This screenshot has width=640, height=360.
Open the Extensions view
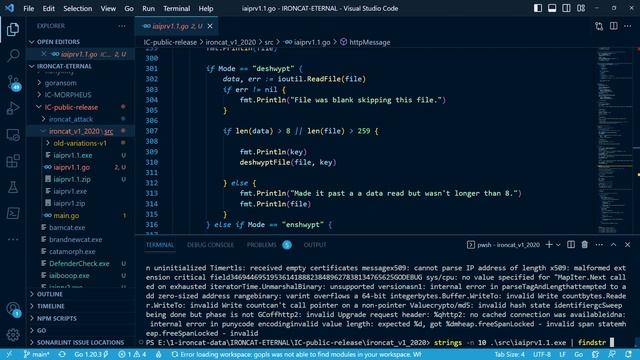[13, 161]
